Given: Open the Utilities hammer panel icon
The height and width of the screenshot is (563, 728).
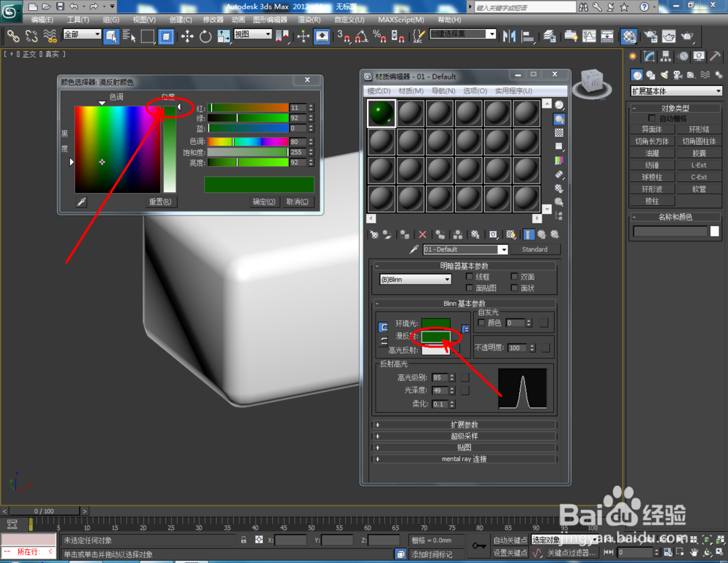Looking at the screenshot, I should point(716,57).
